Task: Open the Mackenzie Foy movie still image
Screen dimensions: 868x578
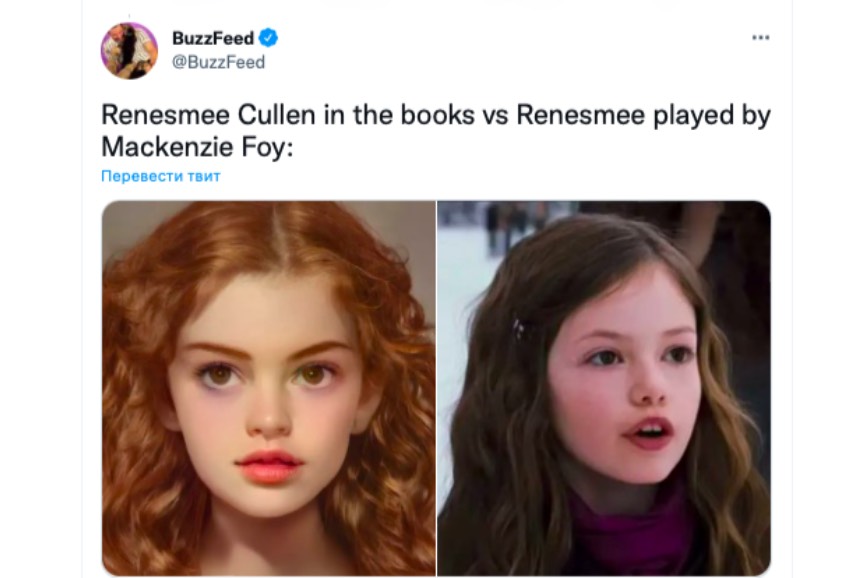Action: click(x=604, y=388)
